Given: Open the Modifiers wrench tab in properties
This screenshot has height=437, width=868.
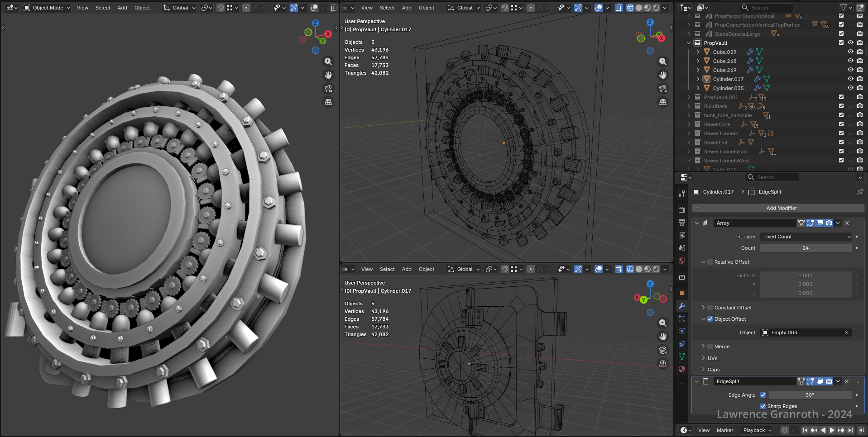Looking at the screenshot, I should click(x=682, y=306).
